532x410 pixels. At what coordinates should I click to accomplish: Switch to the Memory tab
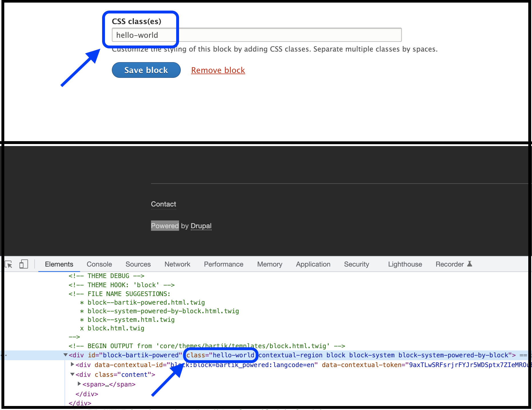(x=269, y=264)
